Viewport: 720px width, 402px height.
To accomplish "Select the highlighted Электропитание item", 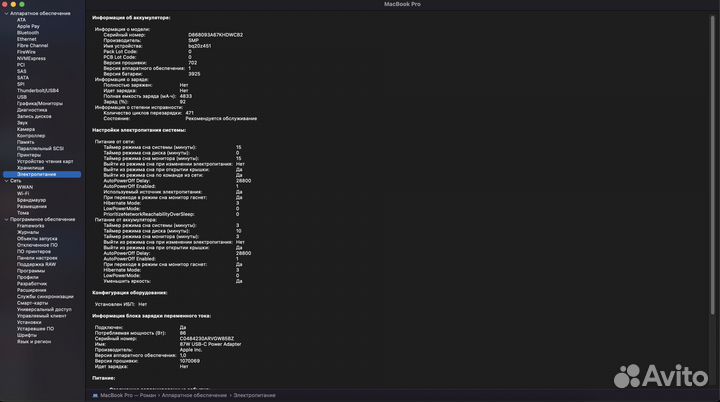I will (42, 175).
